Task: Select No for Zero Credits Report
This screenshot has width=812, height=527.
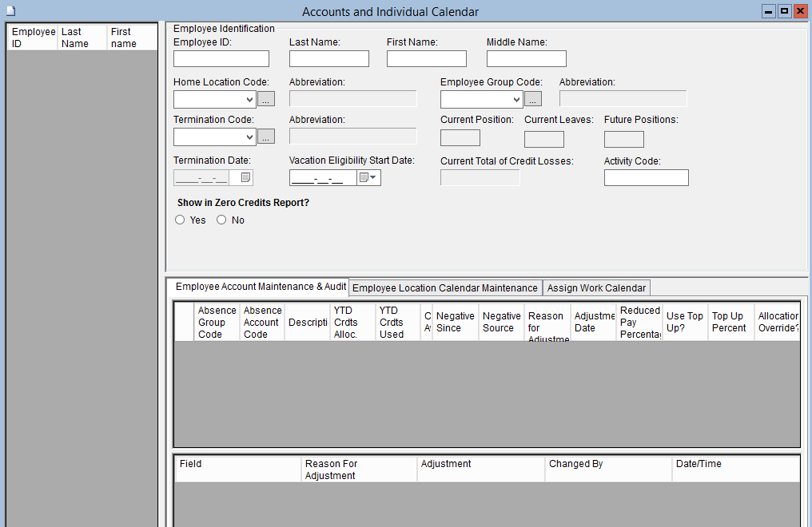Action: click(222, 220)
